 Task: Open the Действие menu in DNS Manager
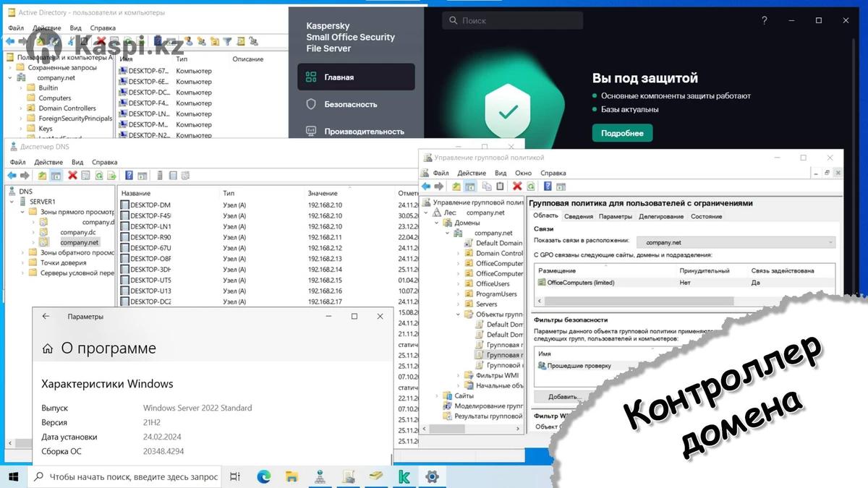pos(48,162)
